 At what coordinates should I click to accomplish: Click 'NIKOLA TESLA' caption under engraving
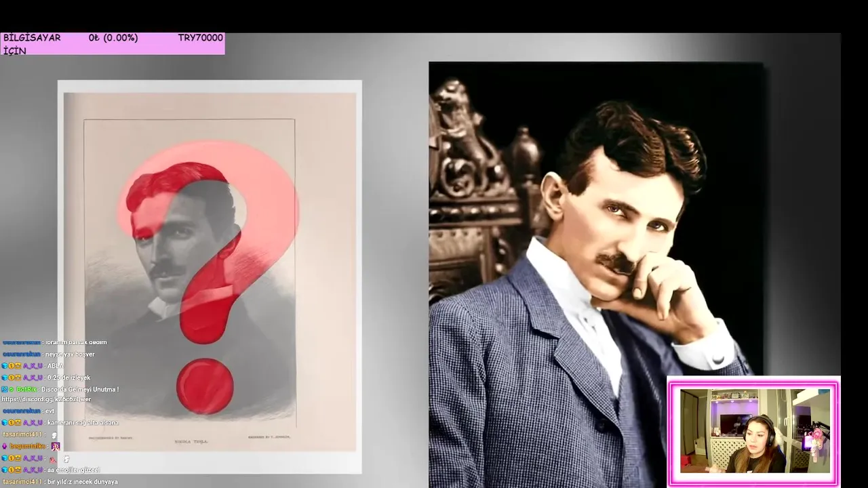(190, 441)
